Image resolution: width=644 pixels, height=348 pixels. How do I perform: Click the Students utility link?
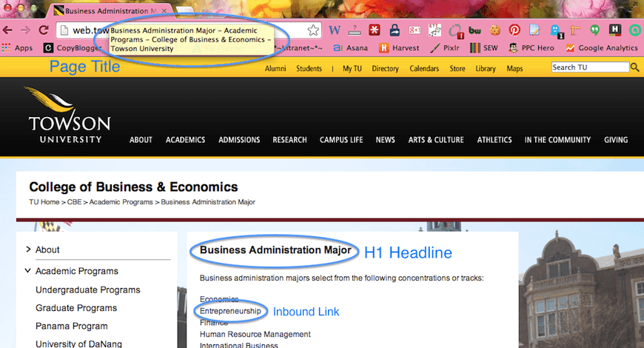point(309,68)
